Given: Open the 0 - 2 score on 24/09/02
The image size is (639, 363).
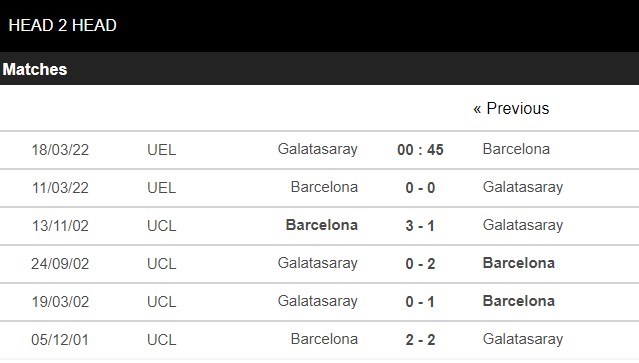Looking at the screenshot, I should (x=420, y=264).
